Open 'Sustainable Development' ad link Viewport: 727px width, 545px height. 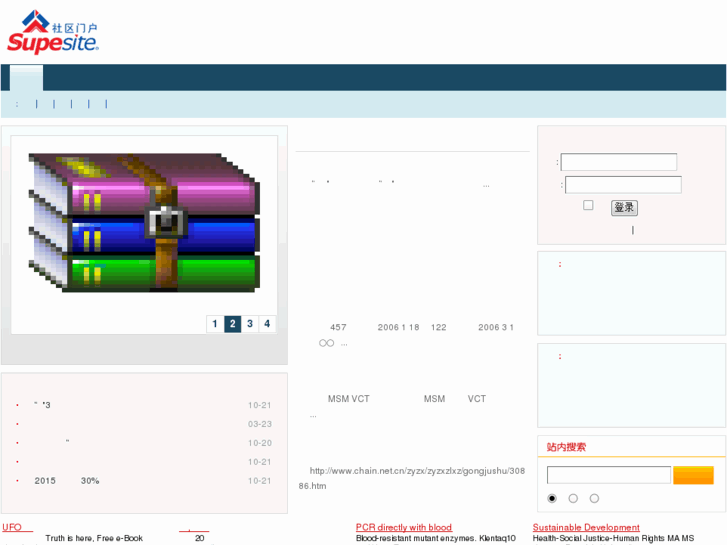point(586,527)
